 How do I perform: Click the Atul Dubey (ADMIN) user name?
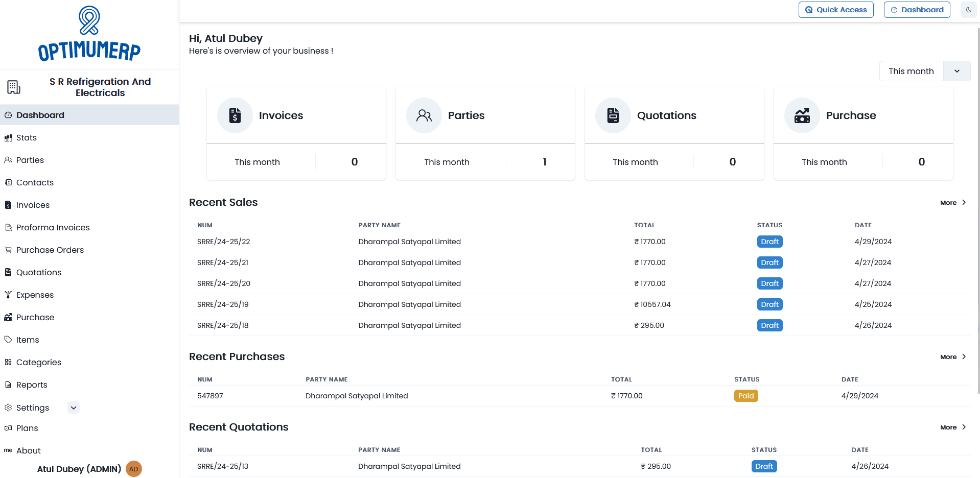tap(79, 469)
